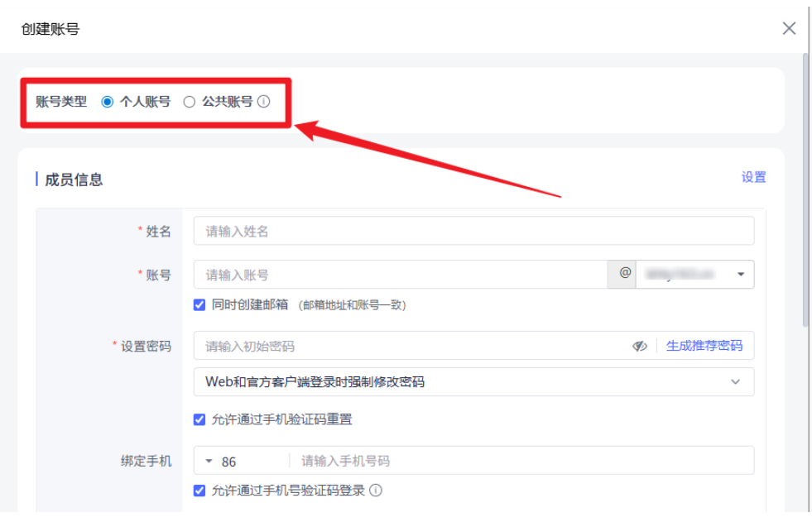The width and height of the screenshot is (812, 517).
Task: Click 生成推荐密码 link
Action: tap(704, 346)
